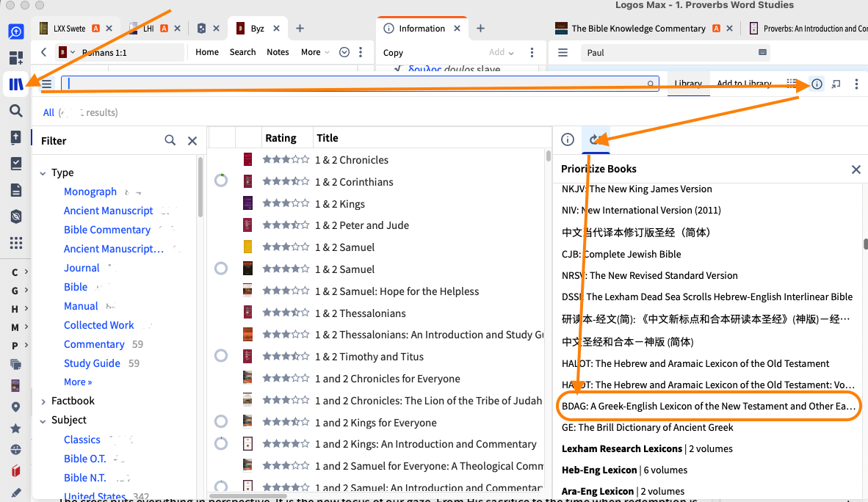Open the Library icon in left sidebar
The width and height of the screenshot is (868, 502).
click(x=16, y=84)
